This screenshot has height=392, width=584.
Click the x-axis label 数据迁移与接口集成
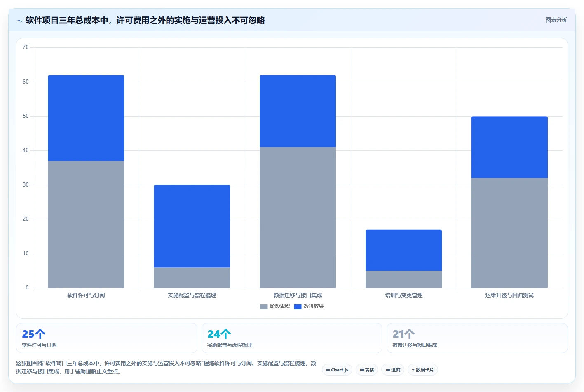coord(298,295)
